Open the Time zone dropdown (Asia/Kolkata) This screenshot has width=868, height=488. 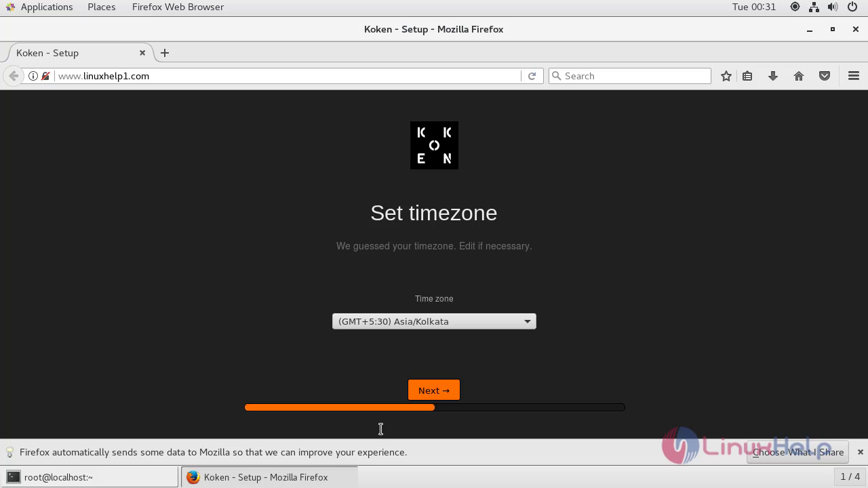pyautogui.click(x=434, y=321)
